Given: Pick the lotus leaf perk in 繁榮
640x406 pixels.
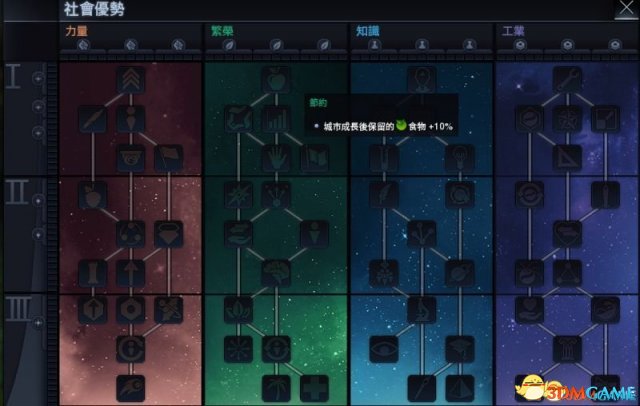Looking at the screenshot, I should pyautogui.click(x=238, y=310).
